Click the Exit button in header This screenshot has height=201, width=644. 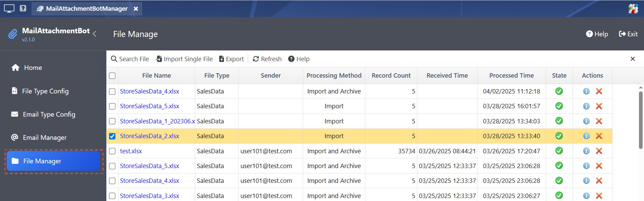click(628, 34)
